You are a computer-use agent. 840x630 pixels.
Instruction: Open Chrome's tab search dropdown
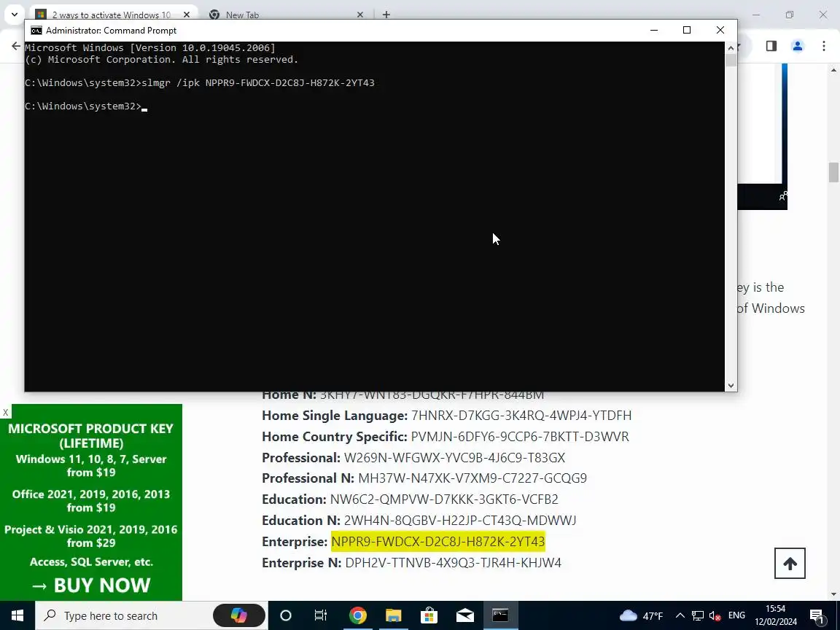(15, 15)
